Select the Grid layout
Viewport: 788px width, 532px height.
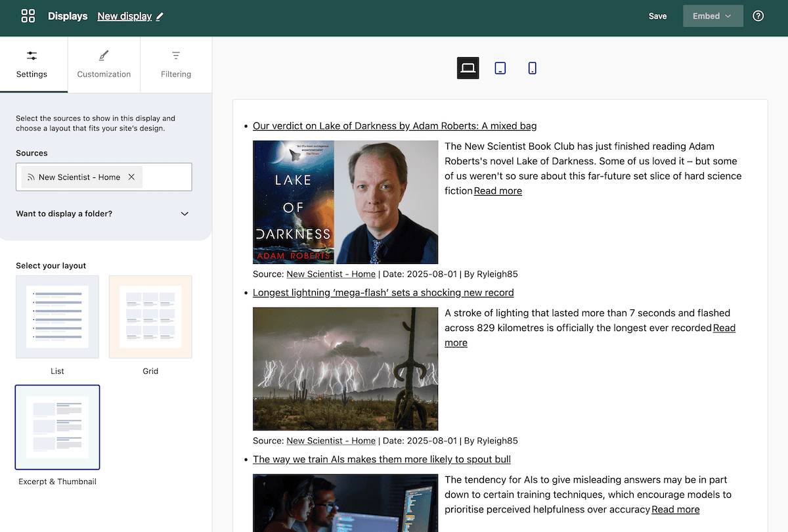(x=150, y=317)
